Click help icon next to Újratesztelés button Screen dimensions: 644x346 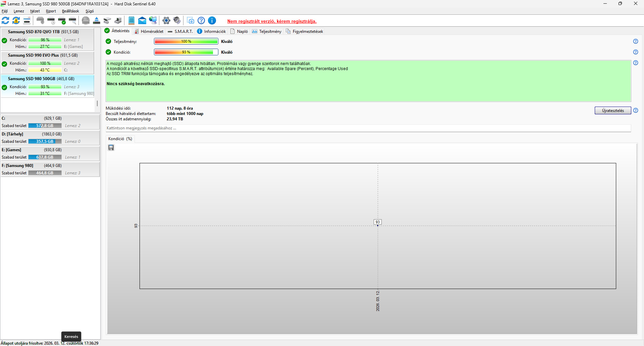click(636, 110)
